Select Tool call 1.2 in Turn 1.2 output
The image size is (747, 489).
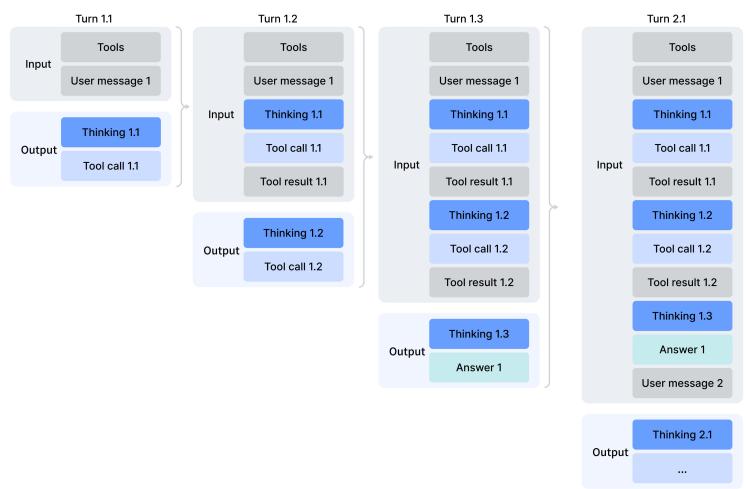coord(293,267)
